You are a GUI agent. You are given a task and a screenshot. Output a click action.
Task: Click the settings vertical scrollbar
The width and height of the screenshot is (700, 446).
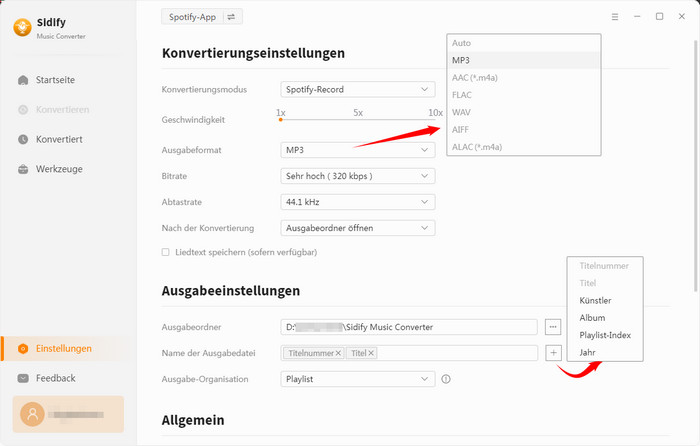(696, 165)
